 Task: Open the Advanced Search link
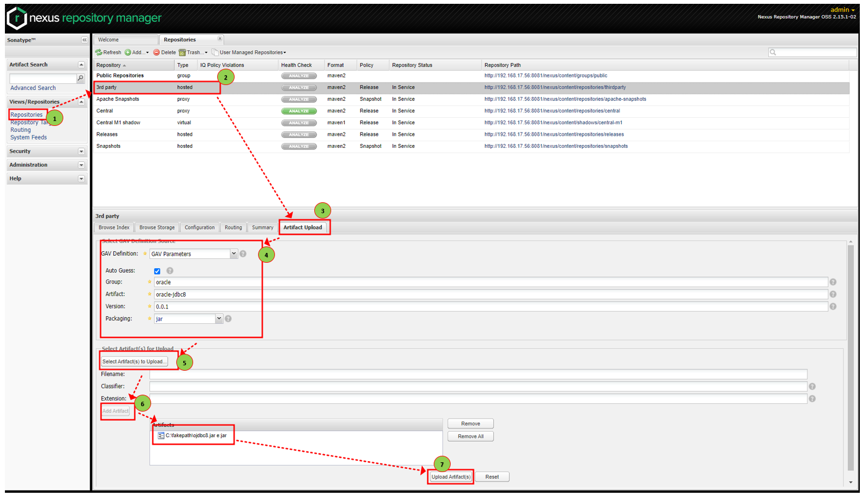pyautogui.click(x=33, y=88)
